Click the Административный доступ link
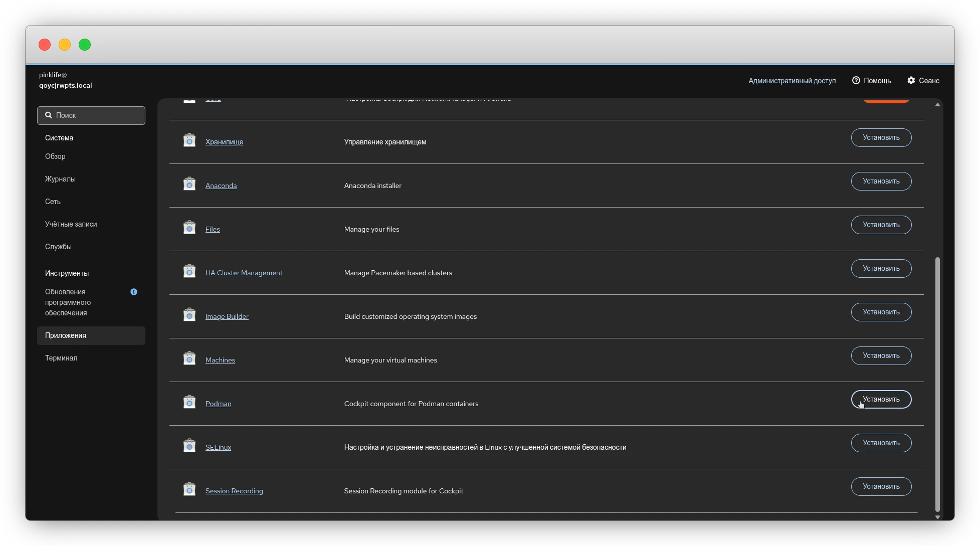This screenshot has width=980, height=546. [x=792, y=81]
